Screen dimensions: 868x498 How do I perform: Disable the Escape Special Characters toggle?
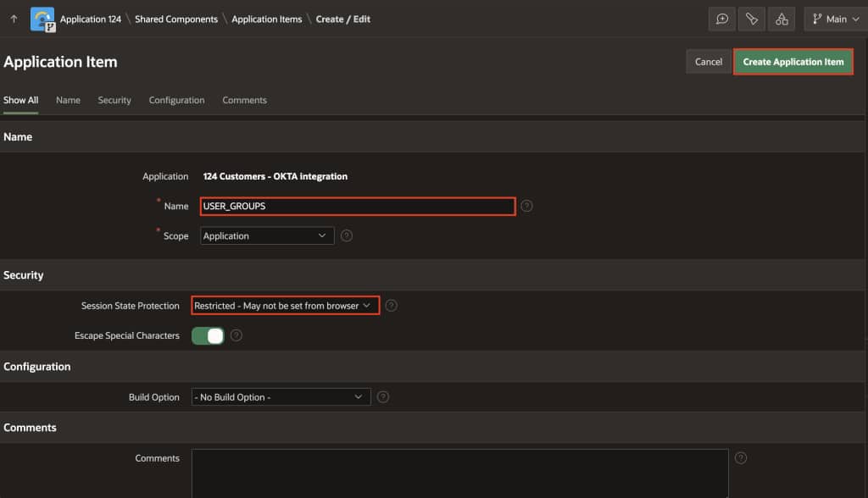coord(207,335)
